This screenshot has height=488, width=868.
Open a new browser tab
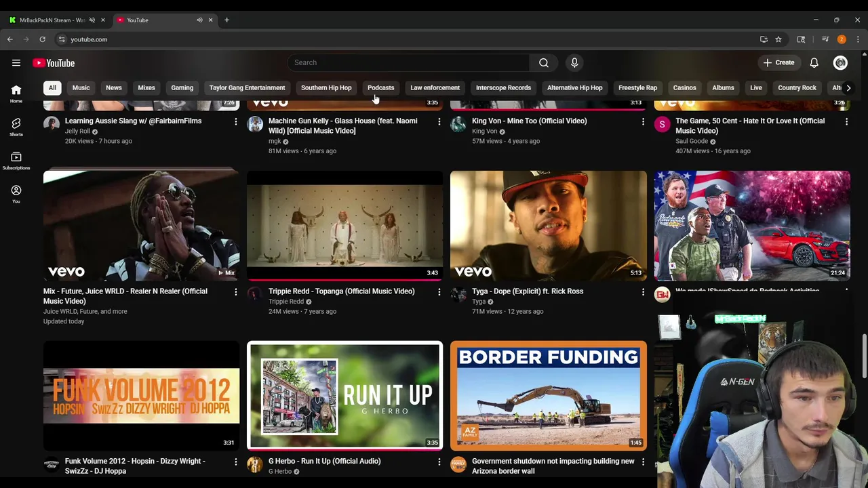point(226,20)
